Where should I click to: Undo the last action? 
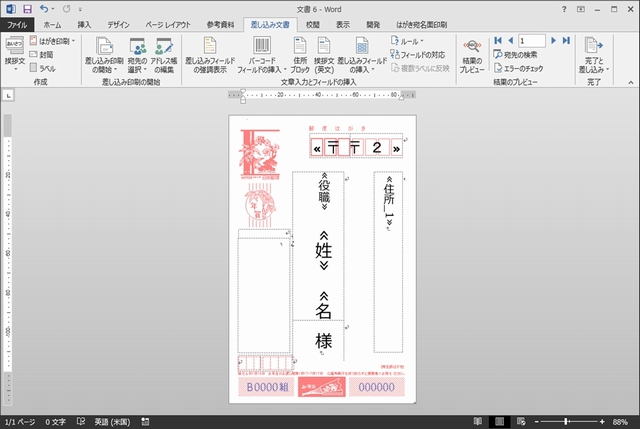pyautogui.click(x=44, y=9)
